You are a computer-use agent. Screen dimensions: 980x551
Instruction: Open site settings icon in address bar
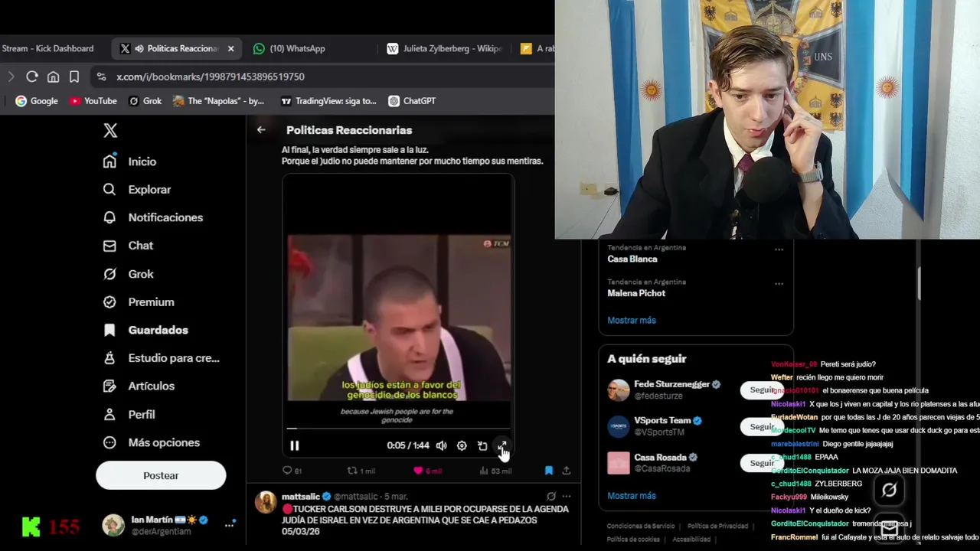101,77
